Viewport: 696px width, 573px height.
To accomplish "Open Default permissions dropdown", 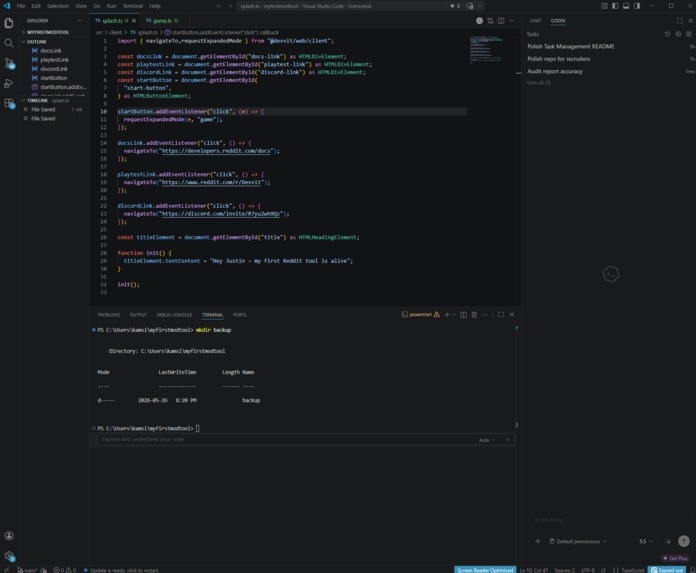I will 578,541.
